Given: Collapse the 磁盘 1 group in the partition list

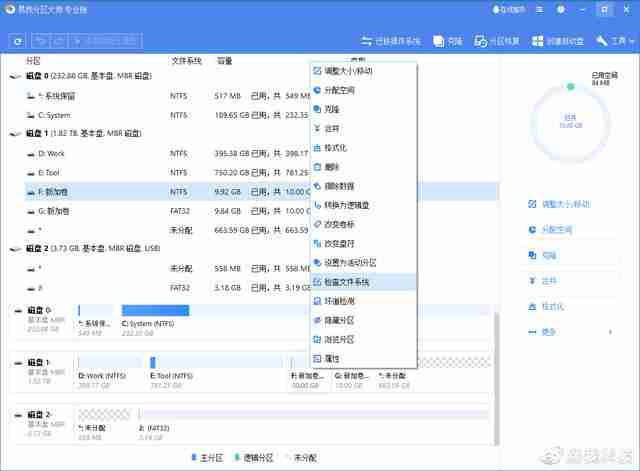Looking at the screenshot, I should click(16, 133).
